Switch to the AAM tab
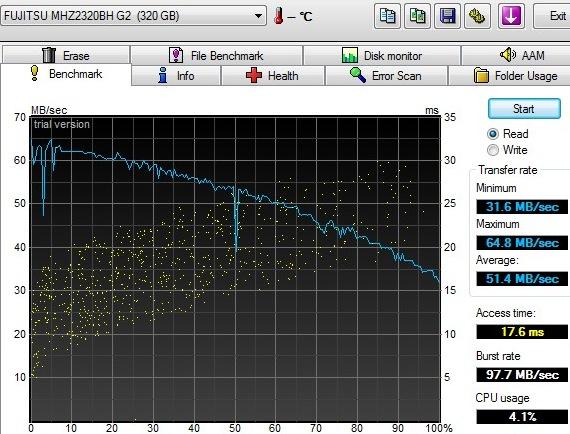This screenshot has height=434, width=570. (x=516, y=55)
